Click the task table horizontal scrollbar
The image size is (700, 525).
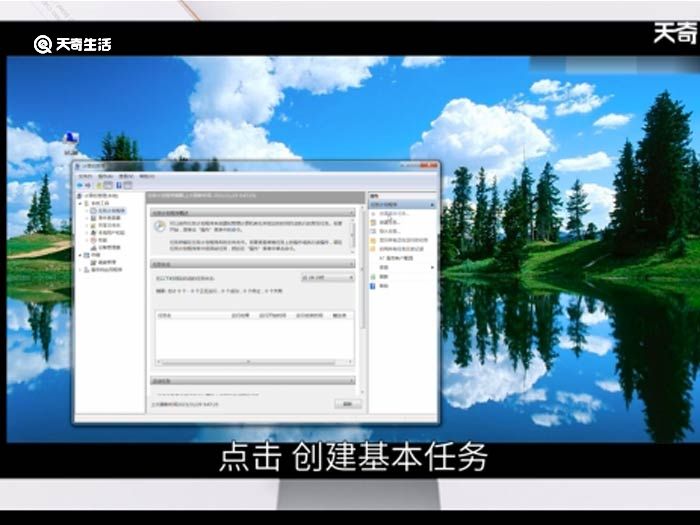pos(254,362)
